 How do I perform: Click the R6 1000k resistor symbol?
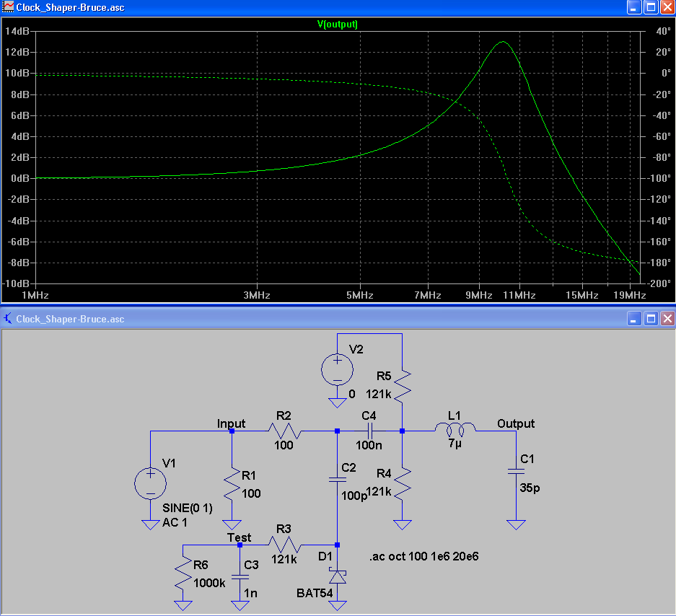click(184, 576)
